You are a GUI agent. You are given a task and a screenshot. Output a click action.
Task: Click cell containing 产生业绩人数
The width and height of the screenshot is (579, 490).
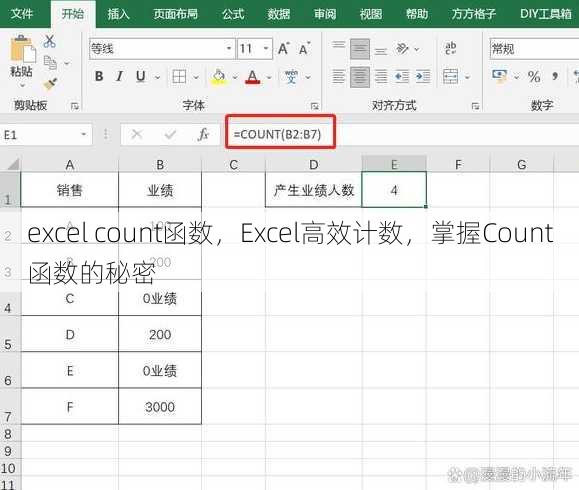point(314,190)
